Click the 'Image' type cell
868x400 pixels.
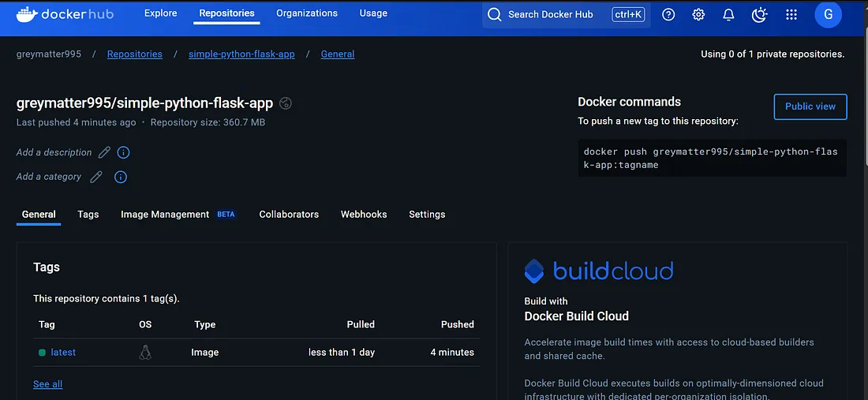tap(205, 353)
